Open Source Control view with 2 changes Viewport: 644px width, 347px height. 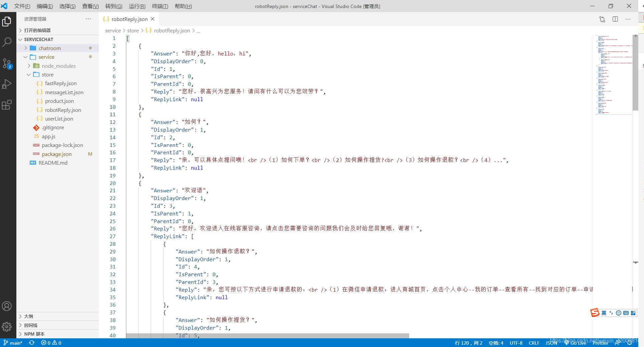click(x=7, y=63)
